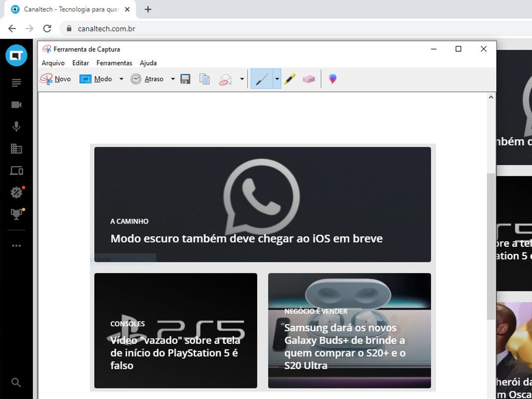Expand the Atraso delay dropdown arrow

coord(172,79)
